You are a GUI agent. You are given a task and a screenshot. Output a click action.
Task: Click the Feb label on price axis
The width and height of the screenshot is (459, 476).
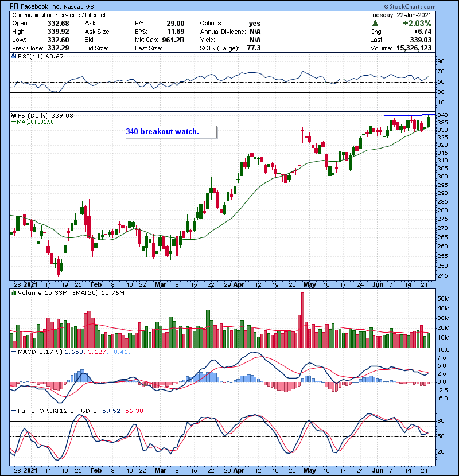point(96,285)
